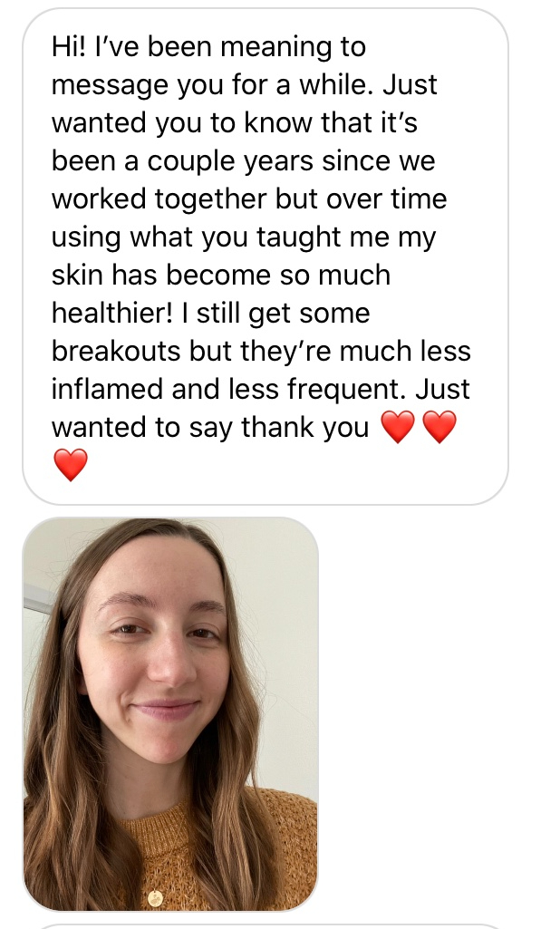Tap the first red heart emoji after 'thank you'

click(398, 427)
